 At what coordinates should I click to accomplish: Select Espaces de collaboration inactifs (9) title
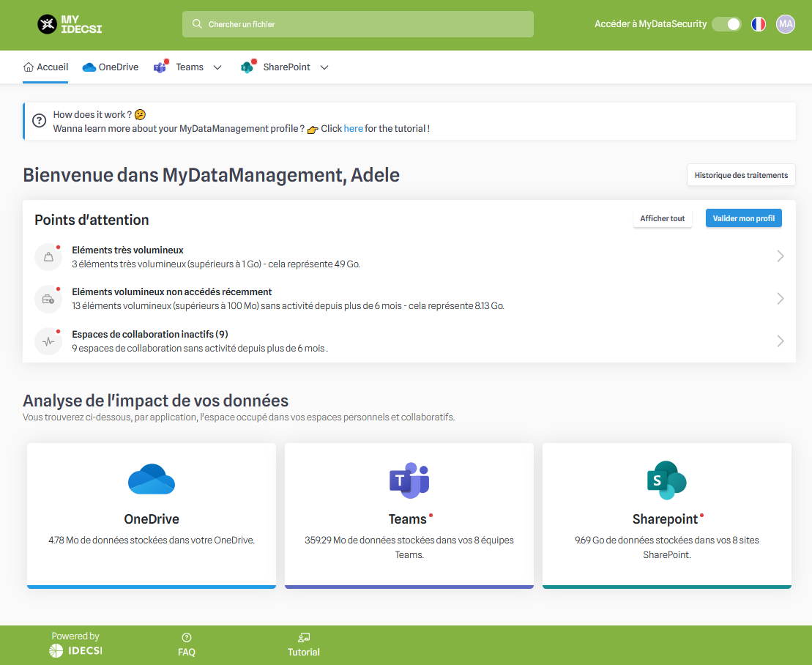(x=150, y=335)
